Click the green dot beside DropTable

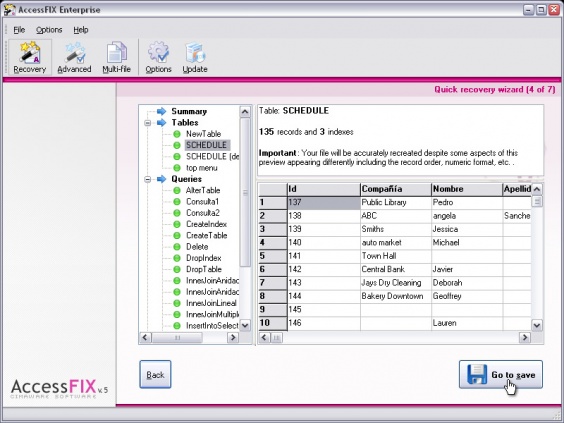coord(177,269)
